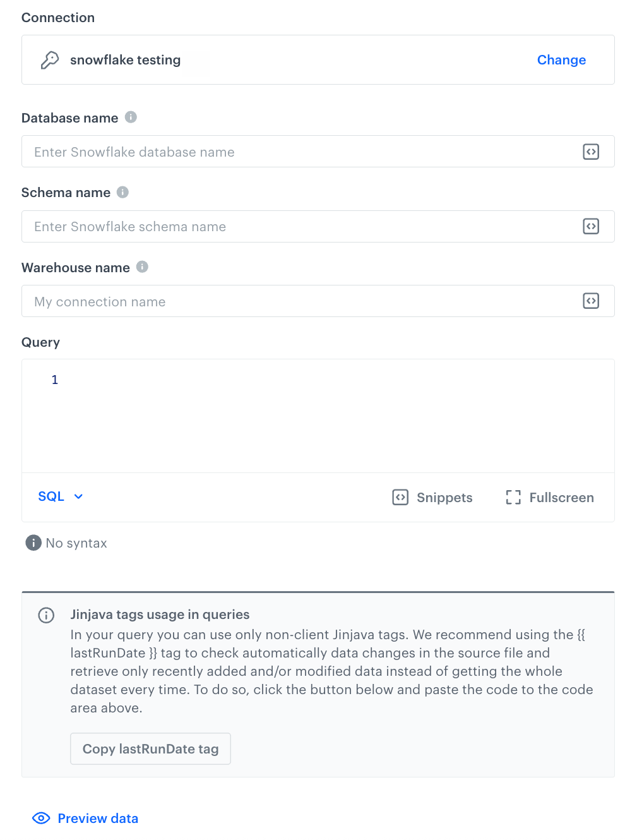Open the Warehouse name info tooltip
The image size is (625, 840).
click(x=142, y=267)
